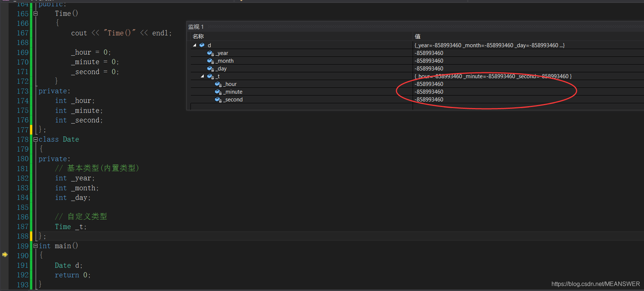
Task: Collapse the d variable in watch window
Action: (x=195, y=45)
